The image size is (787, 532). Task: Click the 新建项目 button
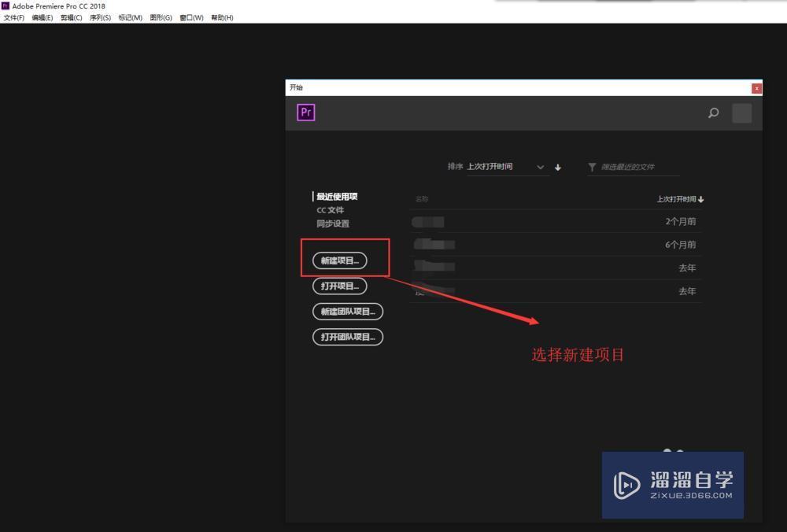point(339,260)
